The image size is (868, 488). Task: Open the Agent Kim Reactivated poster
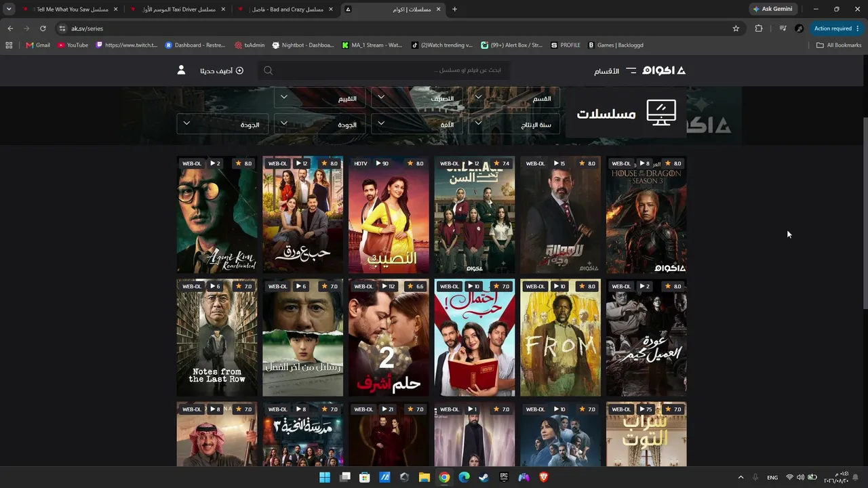[x=217, y=215]
